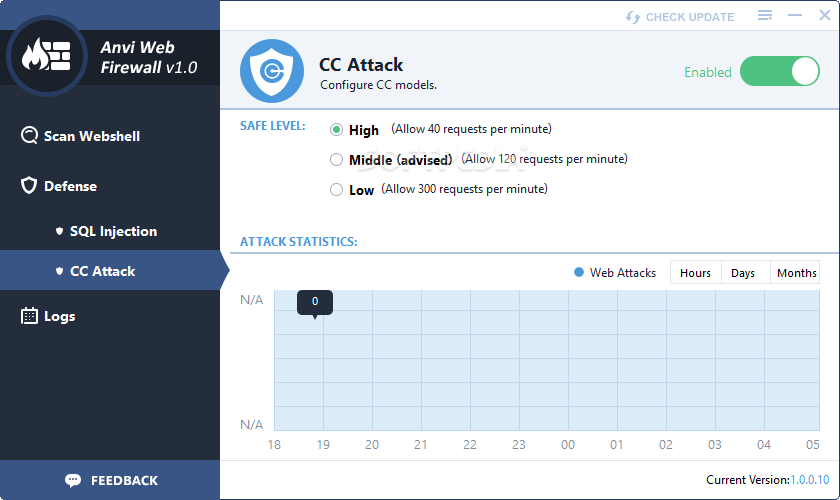
Task: Click the Scan Webshell magnifier icon
Action: (29, 136)
